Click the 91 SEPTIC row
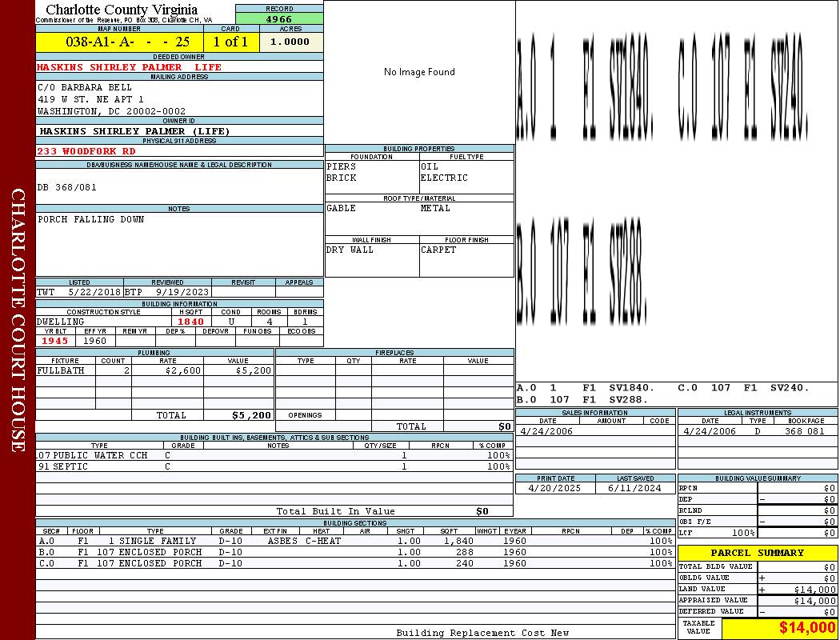Image resolution: width=840 pixels, height=640 pixels. pos(274,467)
